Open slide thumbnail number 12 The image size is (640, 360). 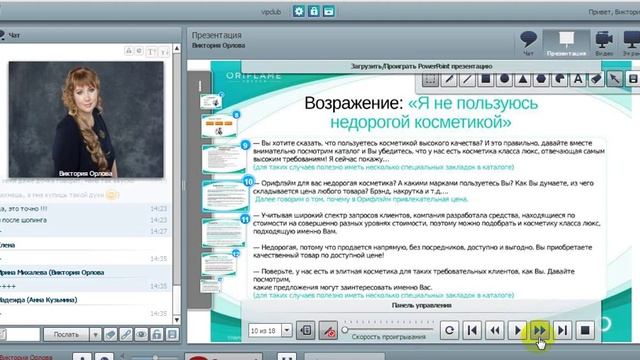click(219, 264)
